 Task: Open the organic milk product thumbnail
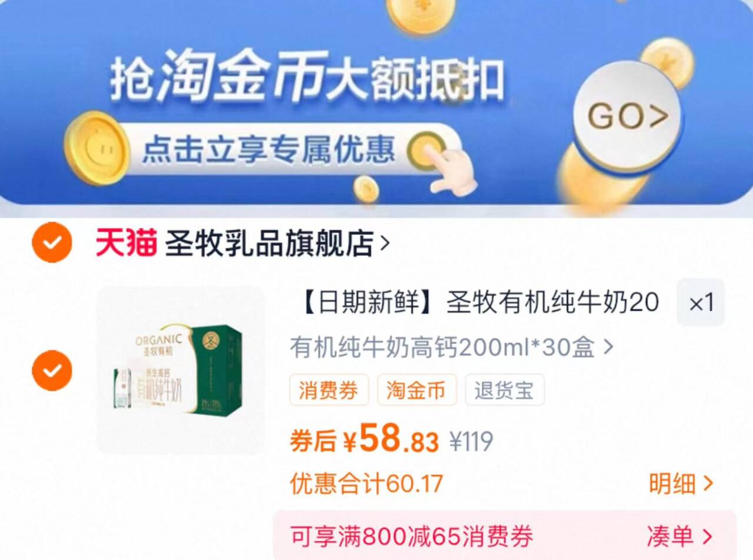tap(181, 370)
